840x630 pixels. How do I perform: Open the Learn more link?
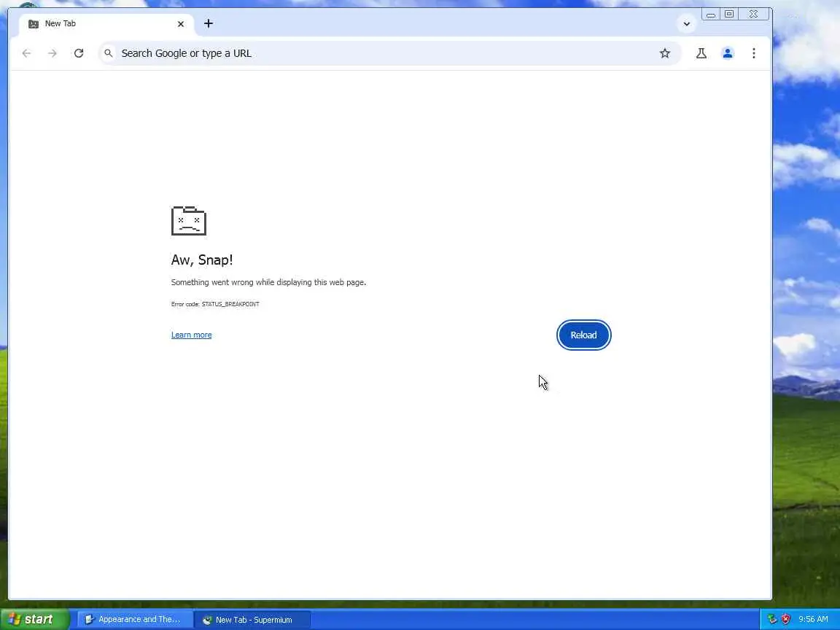click(x=191, y=335)
